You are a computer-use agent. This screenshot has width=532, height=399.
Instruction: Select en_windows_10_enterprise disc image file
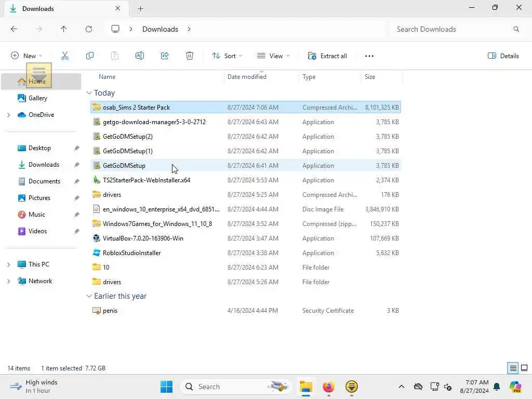pos(246,209)
